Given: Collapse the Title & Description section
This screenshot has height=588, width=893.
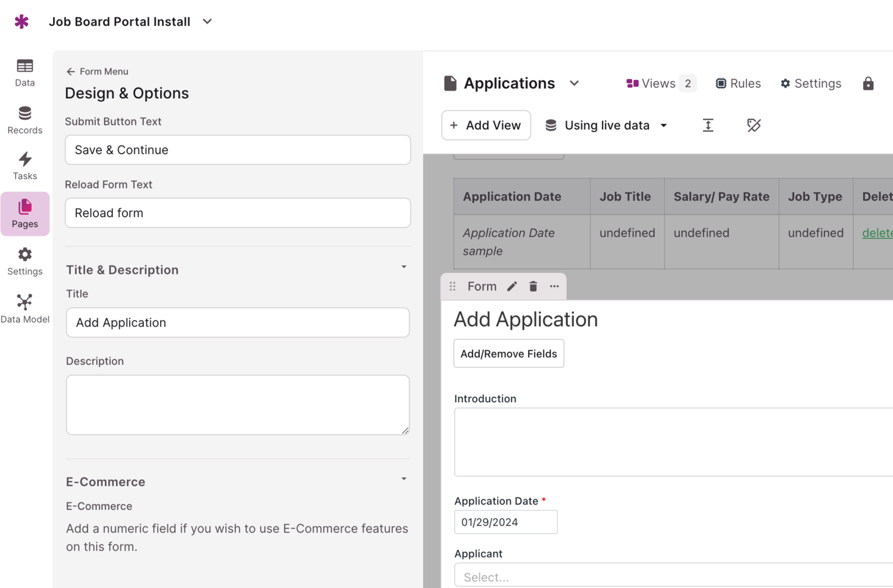Looking at the screenshot, I should 404,267.
